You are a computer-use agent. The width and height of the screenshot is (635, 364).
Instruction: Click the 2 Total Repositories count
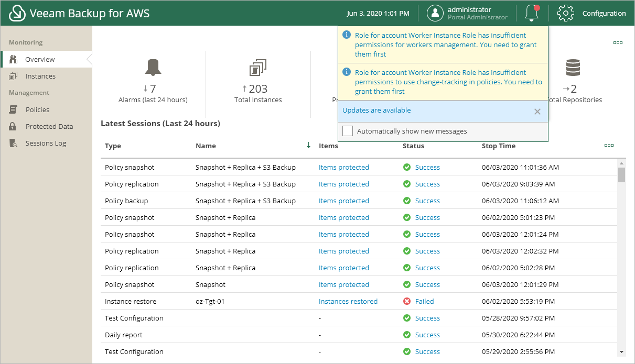click(x=573, y=89)
